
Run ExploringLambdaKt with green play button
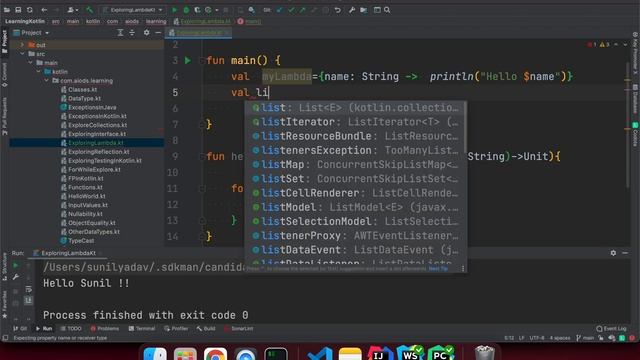175,10
